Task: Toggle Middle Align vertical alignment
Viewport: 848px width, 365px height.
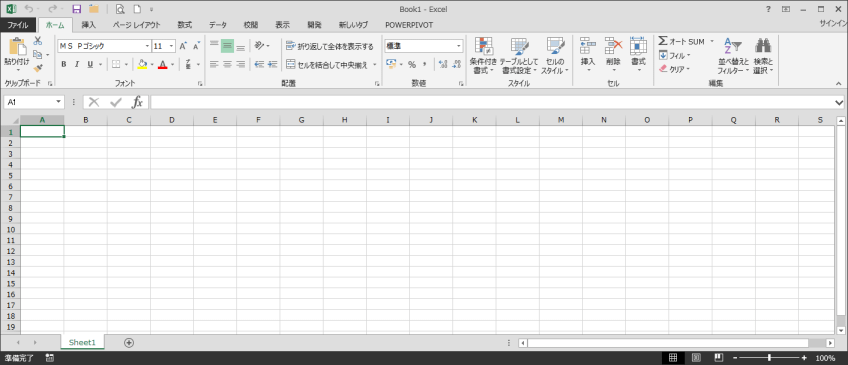Action: tap(227, 46)
